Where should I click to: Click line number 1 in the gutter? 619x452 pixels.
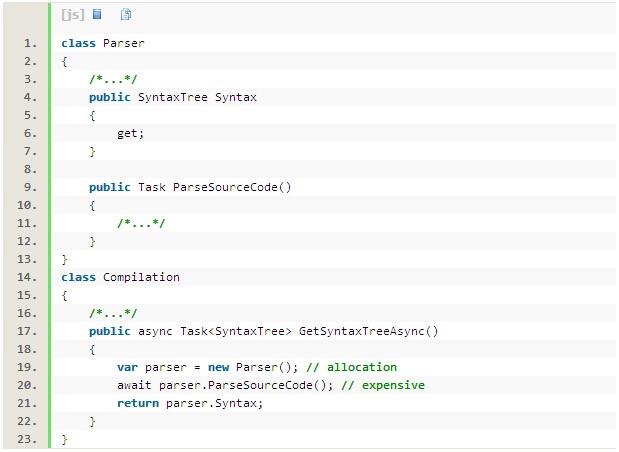30,44
